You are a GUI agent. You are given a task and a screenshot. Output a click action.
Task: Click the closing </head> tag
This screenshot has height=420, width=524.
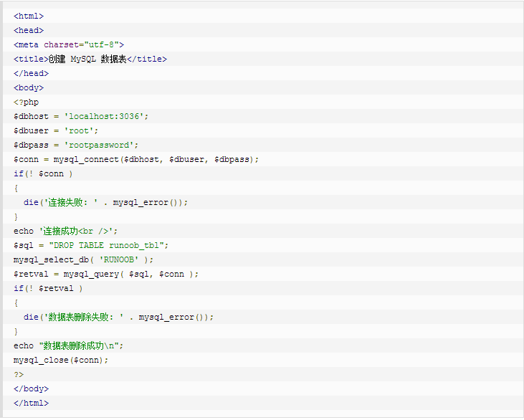tap(31, 73)
